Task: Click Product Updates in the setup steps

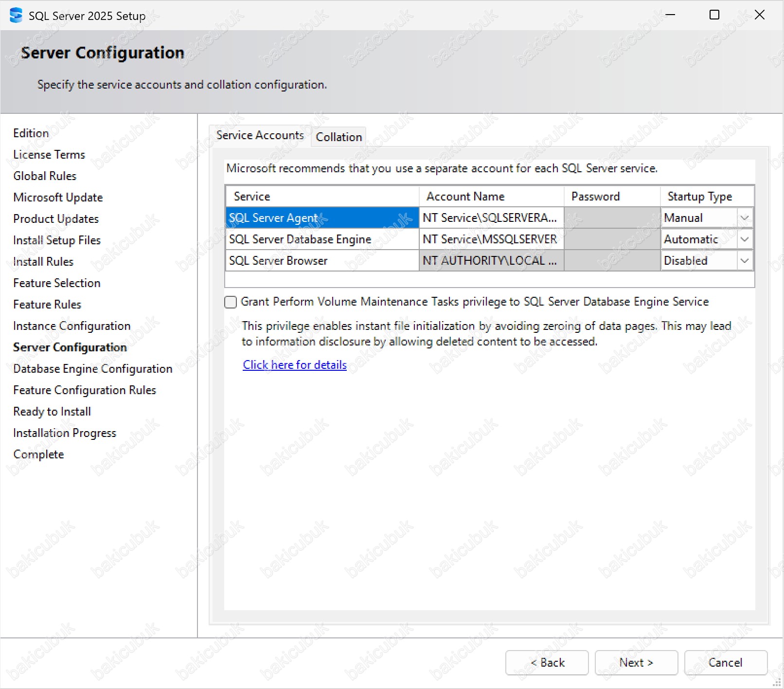Action: (56, 219)
